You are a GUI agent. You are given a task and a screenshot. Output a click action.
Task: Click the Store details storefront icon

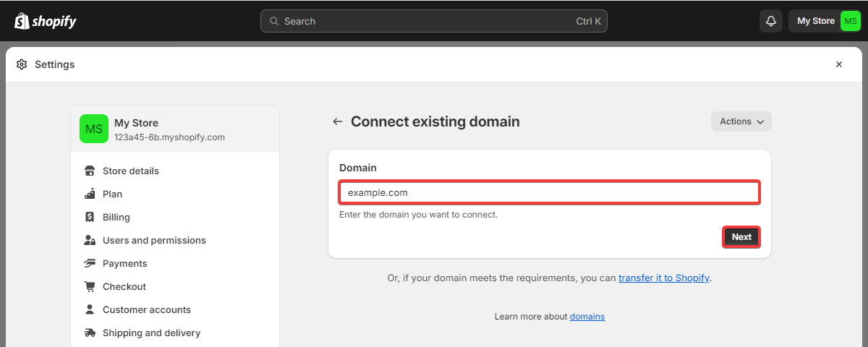click(x=90, y=171)
